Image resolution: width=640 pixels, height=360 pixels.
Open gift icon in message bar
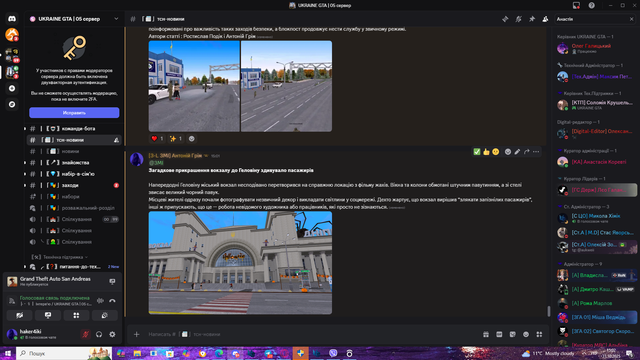[486, 334]
